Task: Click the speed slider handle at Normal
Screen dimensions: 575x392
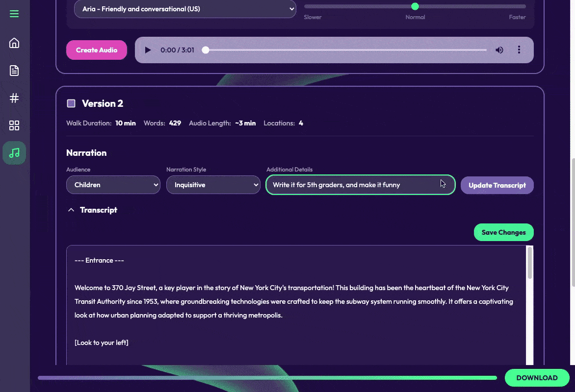Action: pyautogui.click(x=415, y=6)
